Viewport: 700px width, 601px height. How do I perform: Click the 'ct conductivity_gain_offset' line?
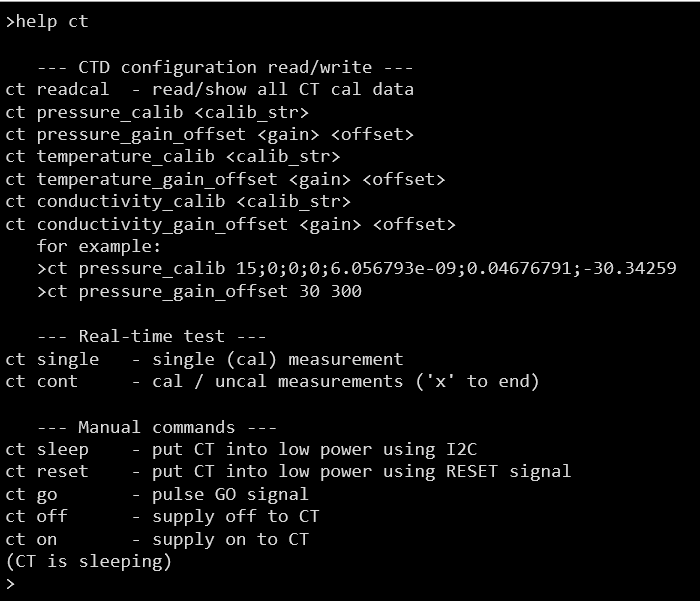tap(230, 224)
